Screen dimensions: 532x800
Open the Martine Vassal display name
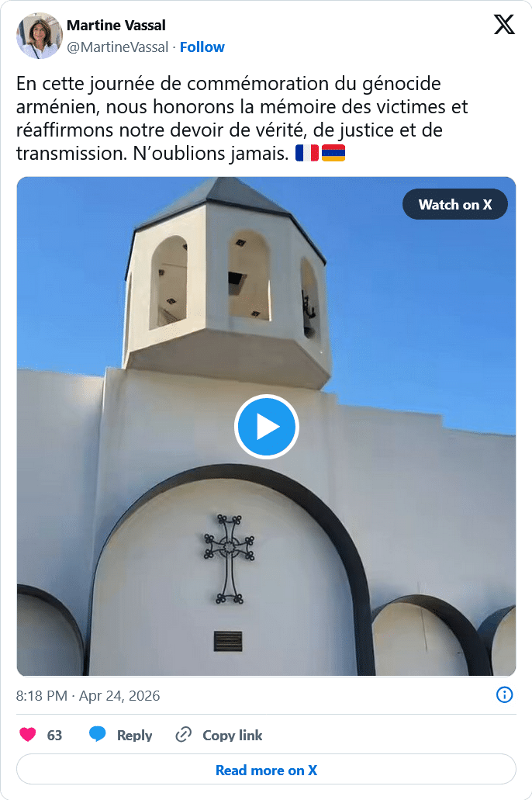point(116,25)
